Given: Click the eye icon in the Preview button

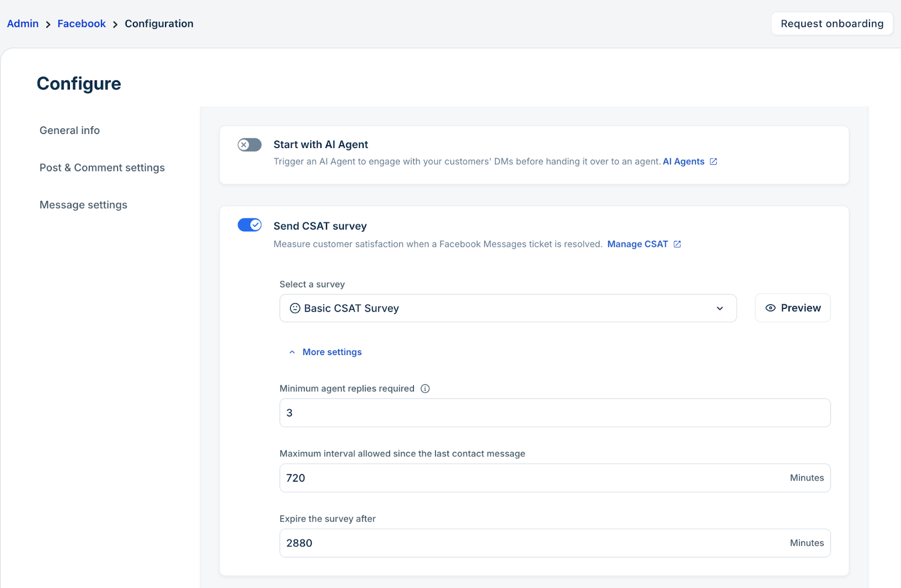Looking at the screenshot, I should [x=770, y=308].
